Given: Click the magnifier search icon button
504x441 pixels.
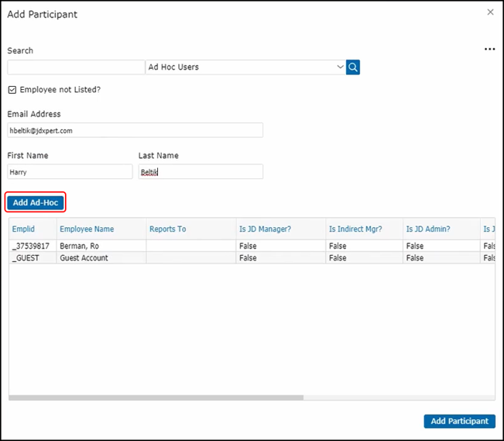Looking at the screenshot, I should (353, 67).
